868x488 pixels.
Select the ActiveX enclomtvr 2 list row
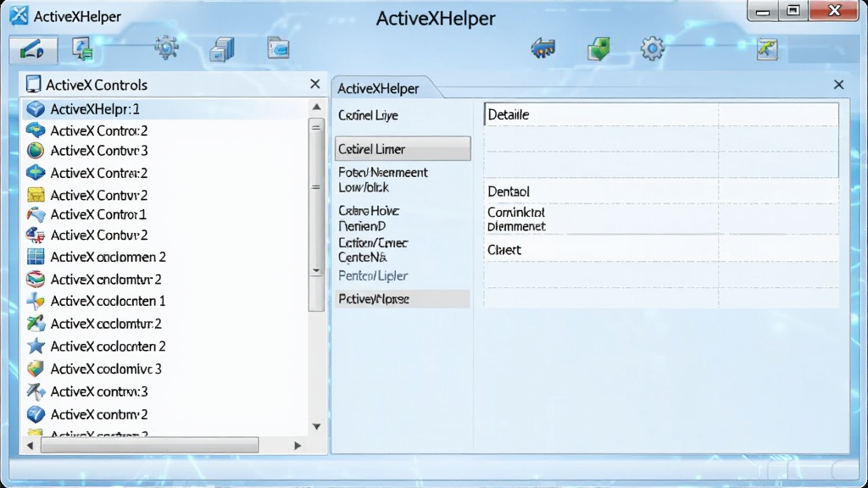(164, 280)
